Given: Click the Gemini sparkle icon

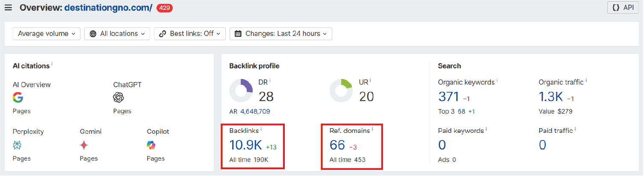Looking at the screenshot, I should pos(84,146).
